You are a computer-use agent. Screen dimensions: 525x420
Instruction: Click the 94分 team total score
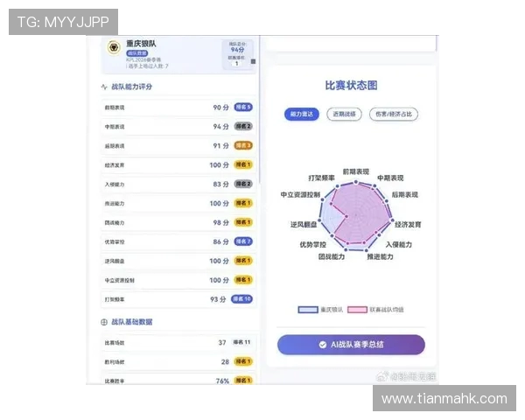point(237,50)
